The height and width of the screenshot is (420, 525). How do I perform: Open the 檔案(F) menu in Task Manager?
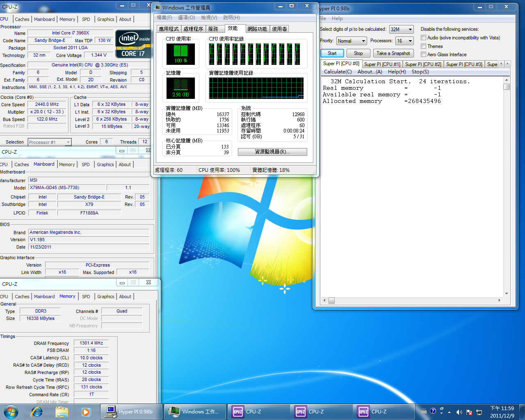pyautogui.click(x=164, y=18)
